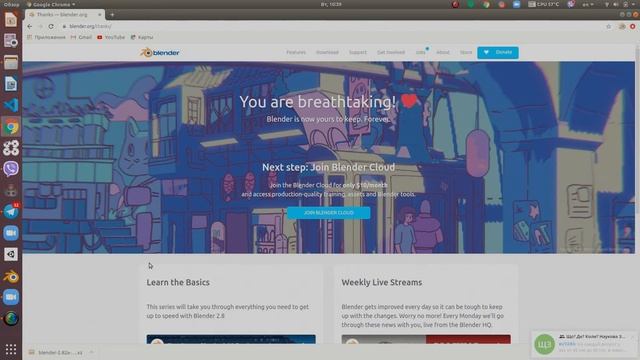Click the Learn the Basics video thumbnail
The width and height of the screenshot is (640, 360).
click(231, 339)
